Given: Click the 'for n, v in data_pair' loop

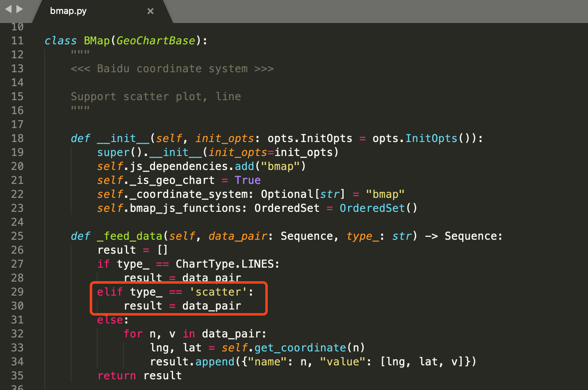Looking at the screenshot, I should 195,334.
